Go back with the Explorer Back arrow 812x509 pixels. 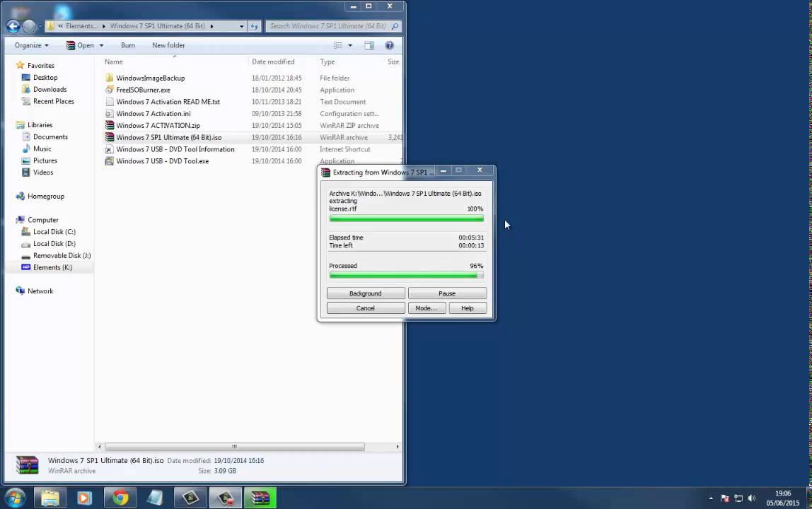click(13, 26)
